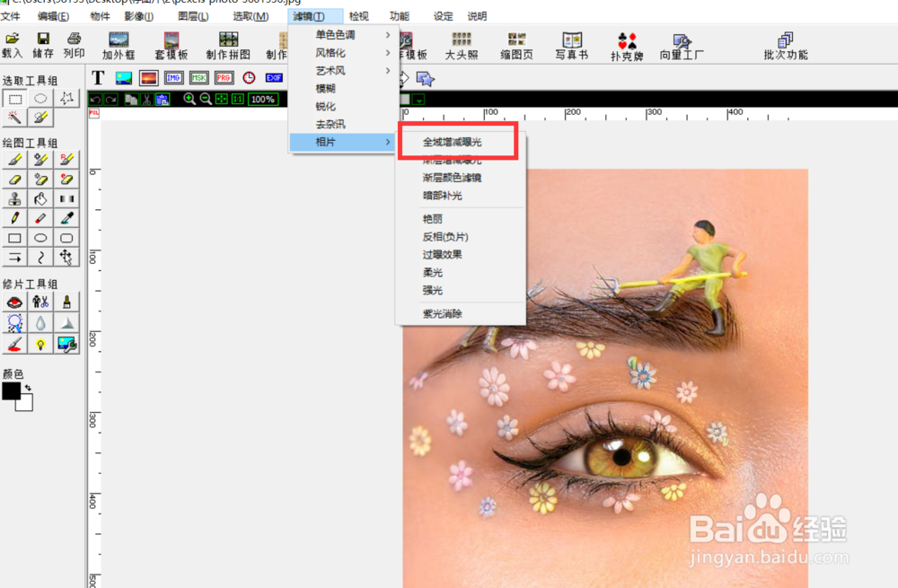Click the PXL ruler unit indicator
The width and height of the screenshot is (898, 588).
(94, 113)
